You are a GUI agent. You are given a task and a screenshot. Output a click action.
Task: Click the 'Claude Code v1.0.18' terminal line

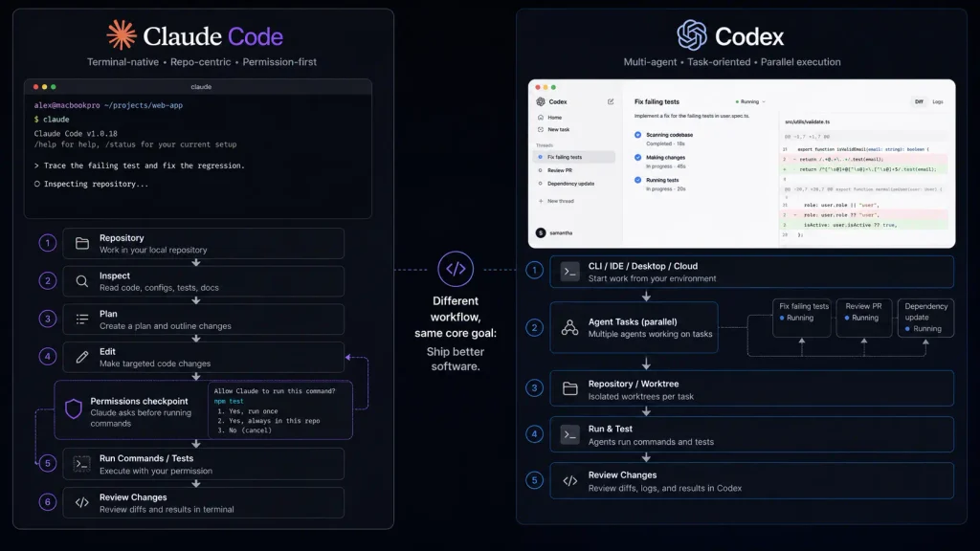pos(76,134)
